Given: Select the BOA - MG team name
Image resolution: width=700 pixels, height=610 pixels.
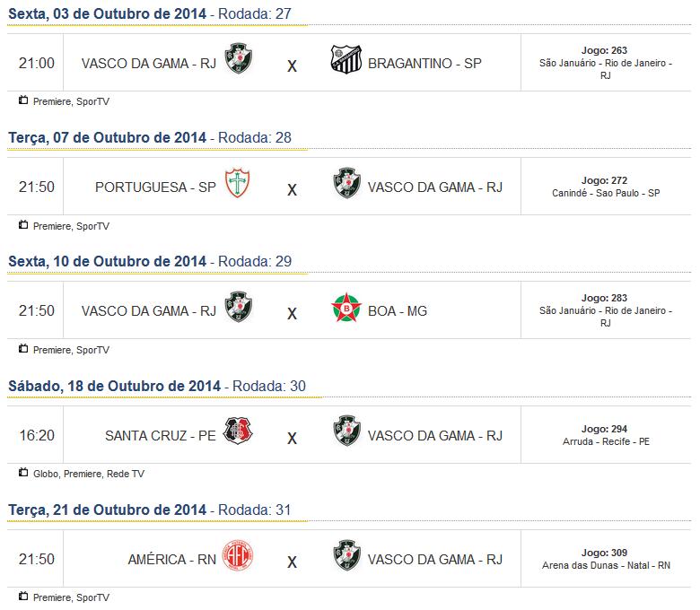Looking at the screenshot, I should [398, 311].
